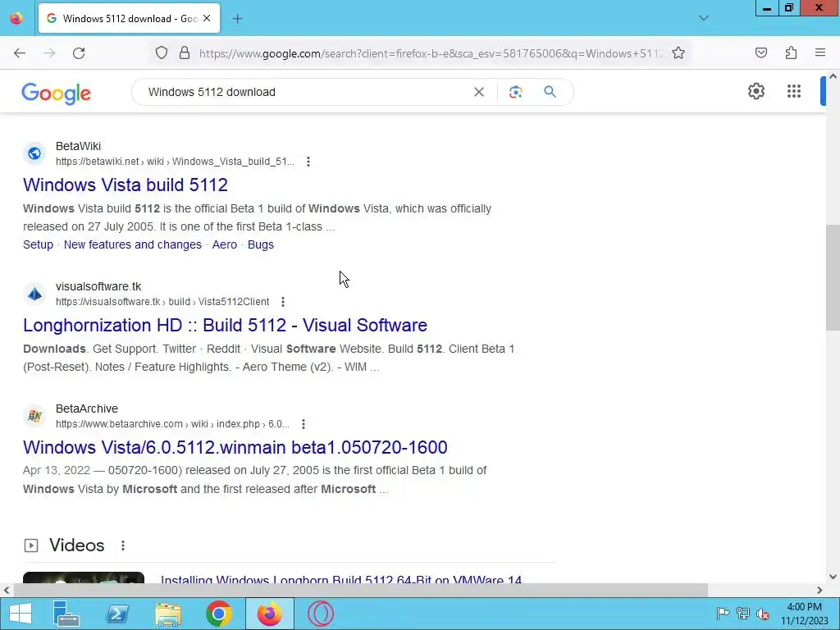This screenshot has width=840, height=630.
Task: Click the visualsoftware.tk site favicon
Action: click(34, 294)
